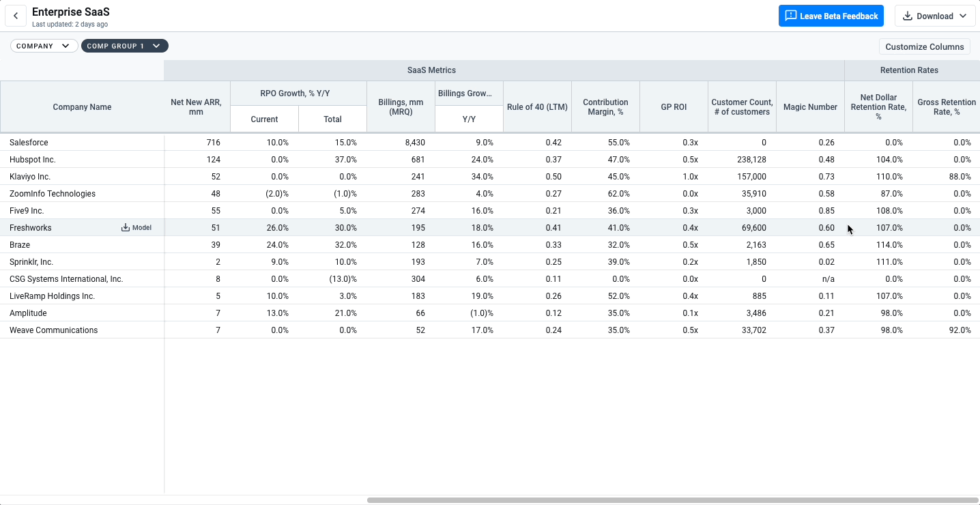This screenshot has height=505, width=980.
Task: Expand the COMPANY filter dropdown
Action: (44, 46)
